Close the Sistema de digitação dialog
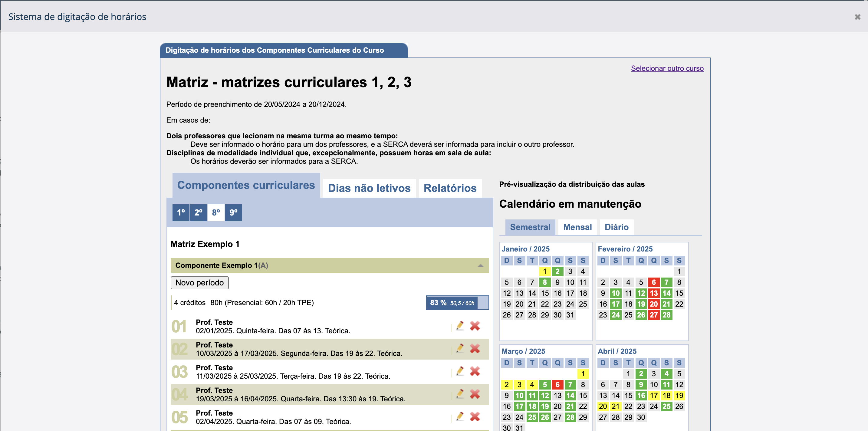 pyautogui.click(x=857, y=17)
